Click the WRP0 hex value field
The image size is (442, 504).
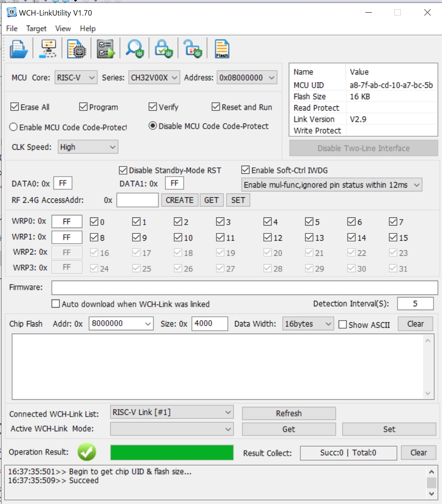coord(67,221)
